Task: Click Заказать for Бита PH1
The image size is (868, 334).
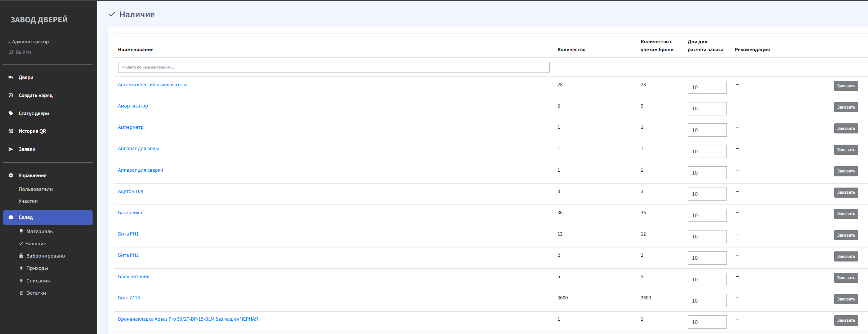Action: (x=846, y=235)
